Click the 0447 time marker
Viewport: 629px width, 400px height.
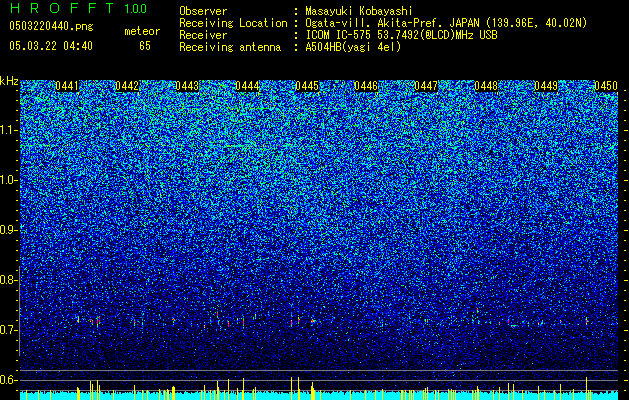pyautogui.click(x=426, y=86)
